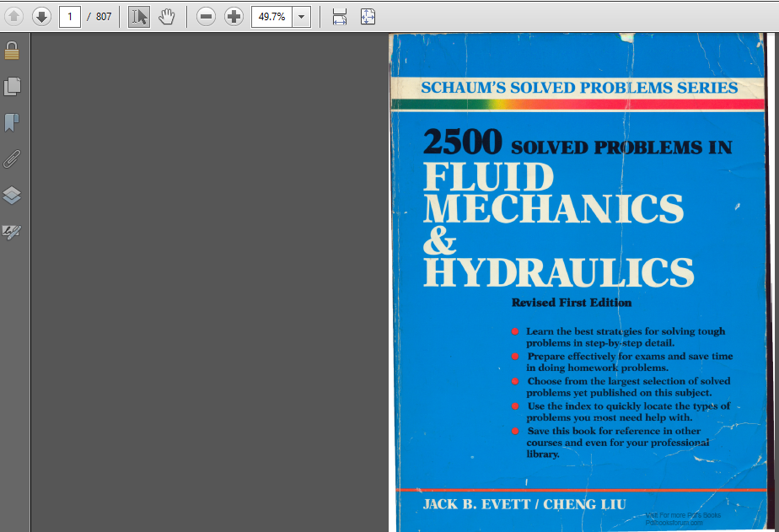The width and height of the screenshot is (779, 532).
Task: Fit one full page to window icon
Action: 368,17
